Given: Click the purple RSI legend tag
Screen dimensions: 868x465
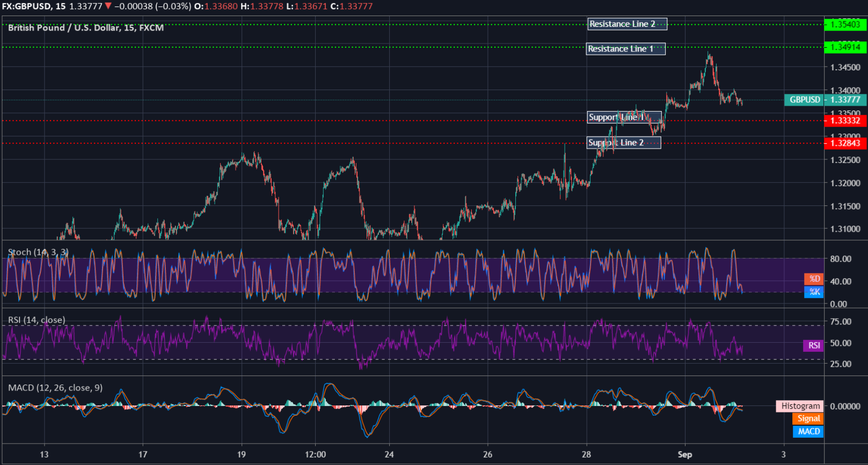Looking at the screenshot, I should click(x=813, y=345).
